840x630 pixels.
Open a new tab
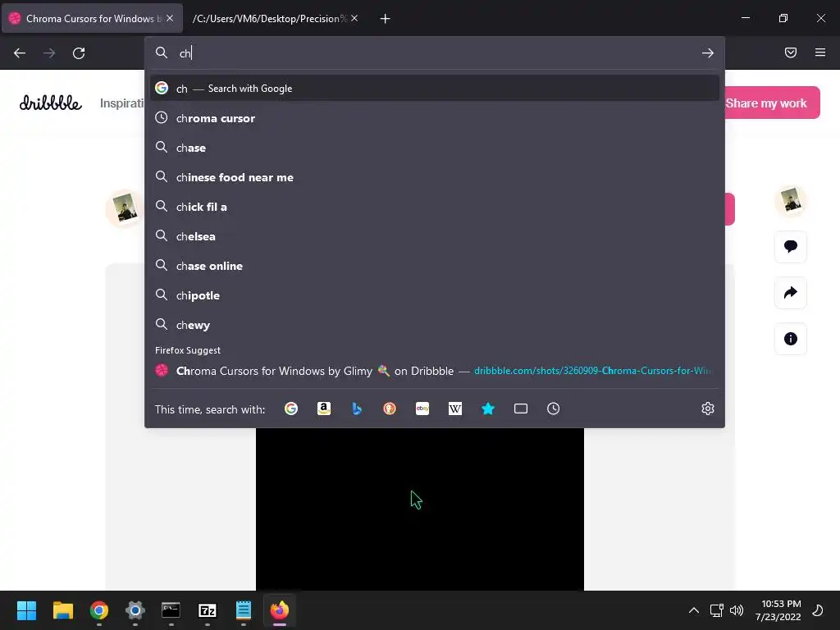[x=385, y=19]
